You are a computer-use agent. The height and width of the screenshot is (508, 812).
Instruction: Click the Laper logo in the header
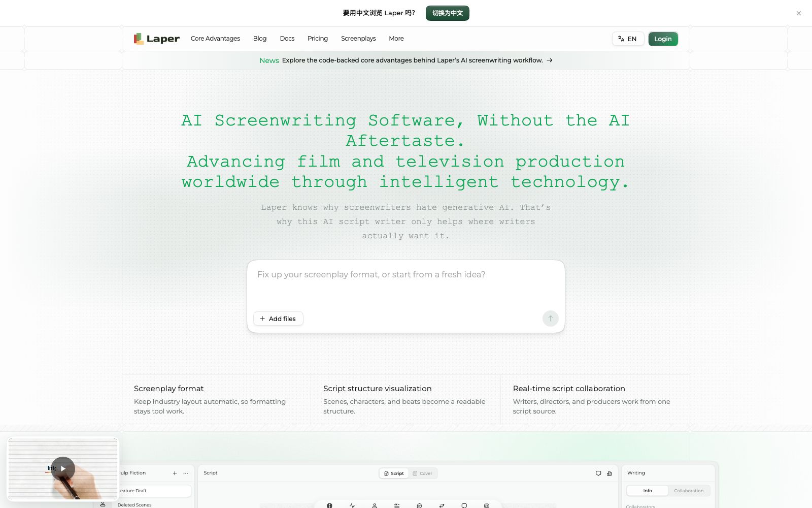pos(157,39)
